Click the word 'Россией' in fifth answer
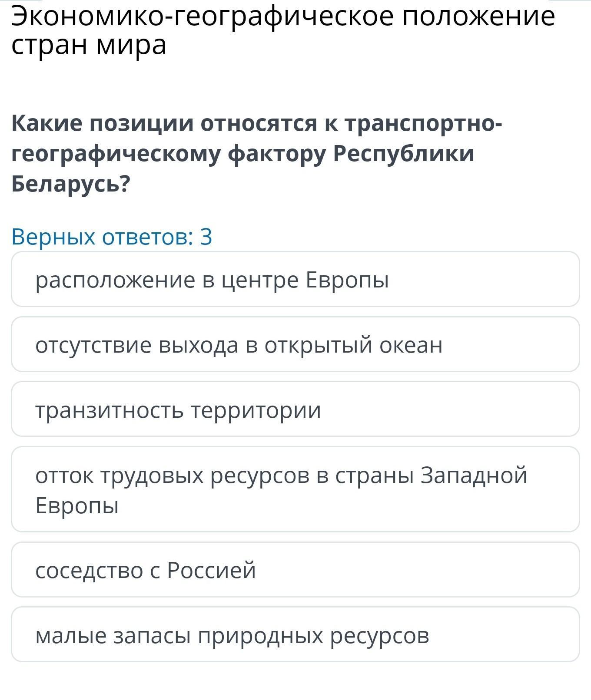The height and width of the screenshot is (700, 591). pos(212,570)
